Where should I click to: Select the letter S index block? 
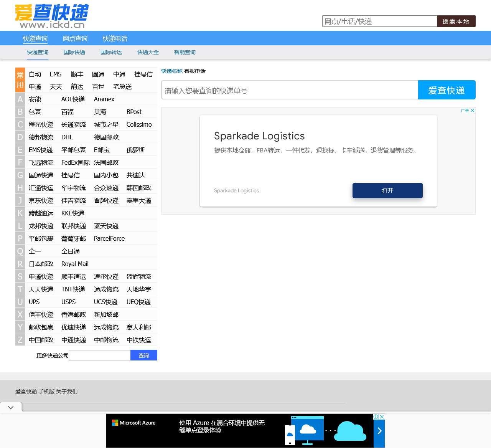coord(20,277)
